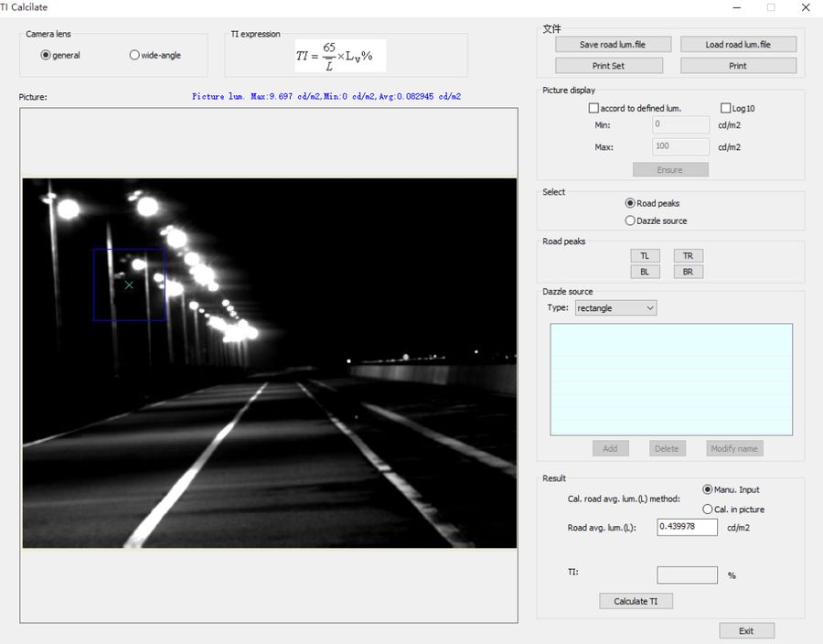The width and height of the screenshot is (823, 644).
Task: Choose the Dazzle source select option
Action: click(630, 220)
